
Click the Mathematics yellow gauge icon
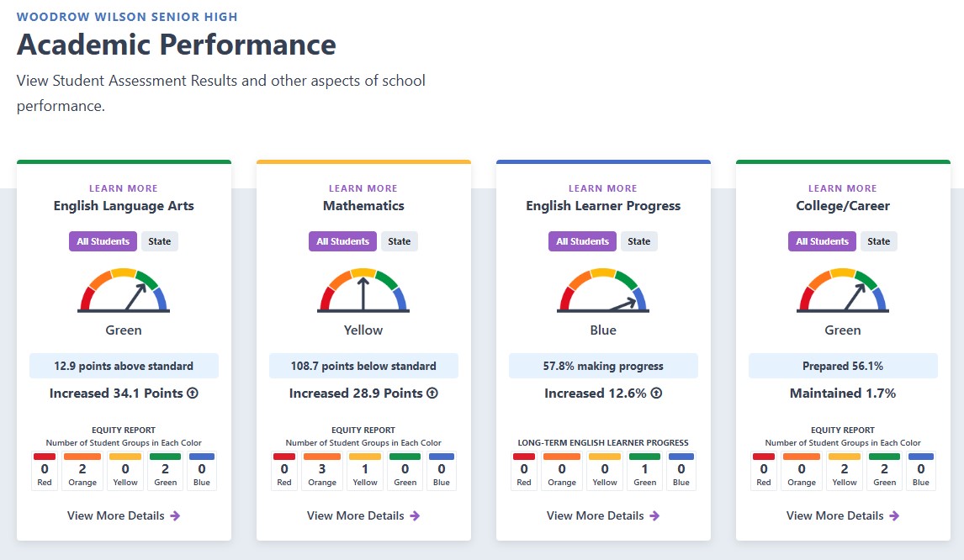point(363,290)
